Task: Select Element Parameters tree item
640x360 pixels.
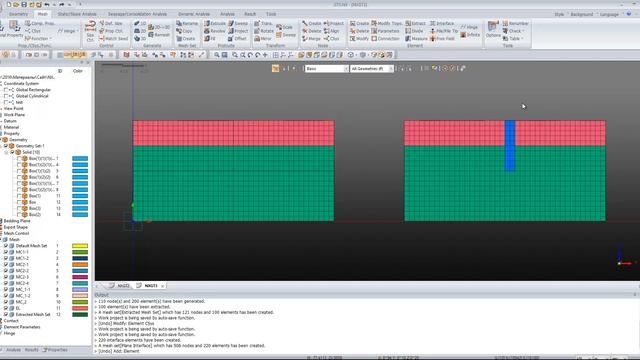Action: 22,327
